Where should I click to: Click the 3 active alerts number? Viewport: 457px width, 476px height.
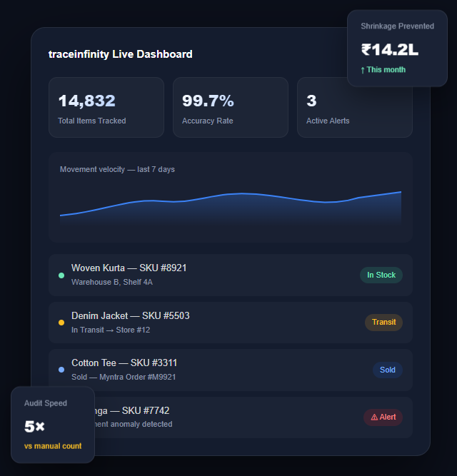[311, 101]
